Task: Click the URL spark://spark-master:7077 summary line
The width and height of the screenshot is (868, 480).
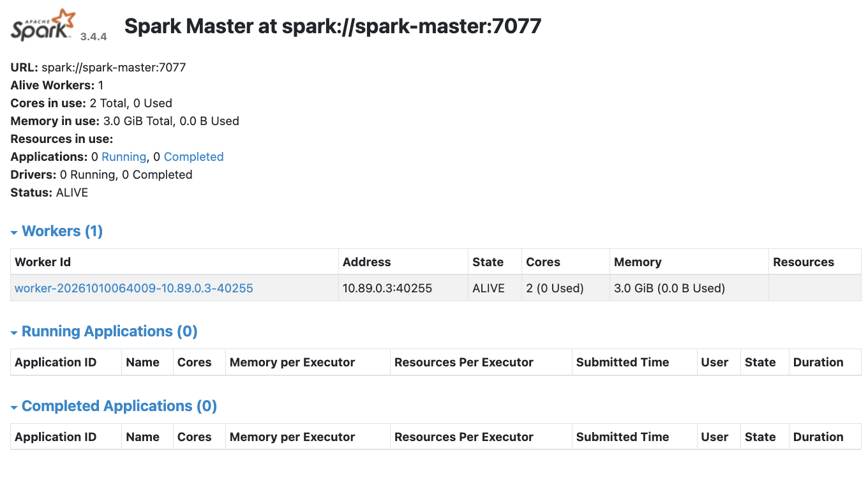Action: tap(98, 68)
